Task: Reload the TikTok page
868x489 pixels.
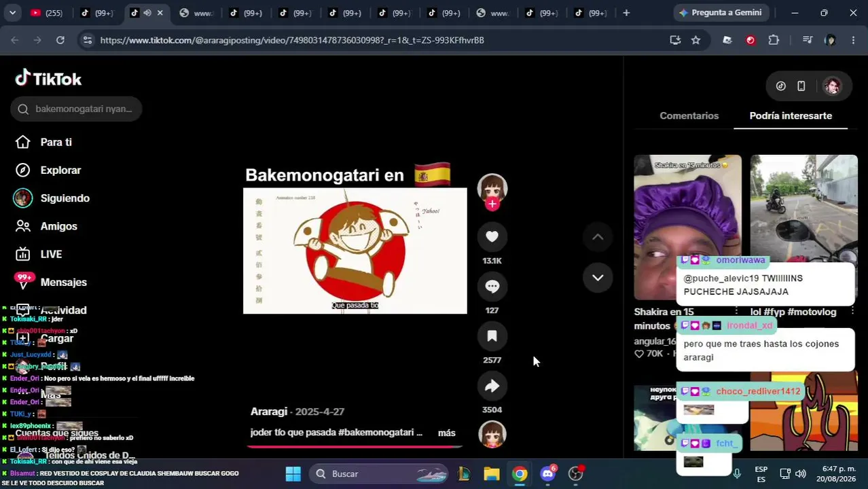Action: coord(60,40)
